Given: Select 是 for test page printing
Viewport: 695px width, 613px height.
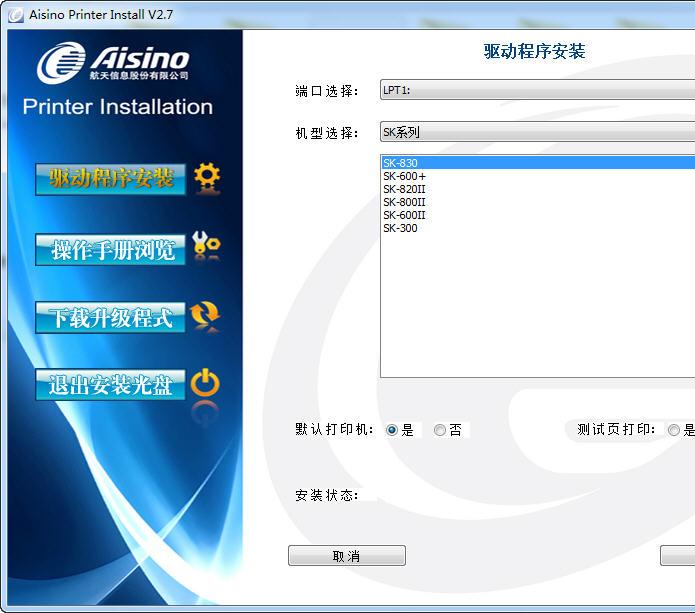Looking at the screenshot, I should tap(674, 430).
